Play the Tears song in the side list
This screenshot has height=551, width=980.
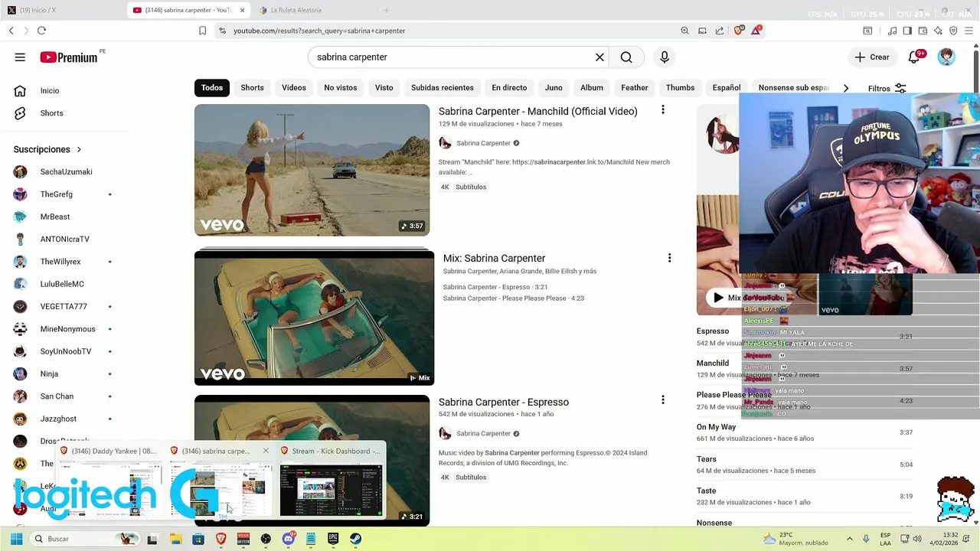pyautogui.click(x=804, y=465)
